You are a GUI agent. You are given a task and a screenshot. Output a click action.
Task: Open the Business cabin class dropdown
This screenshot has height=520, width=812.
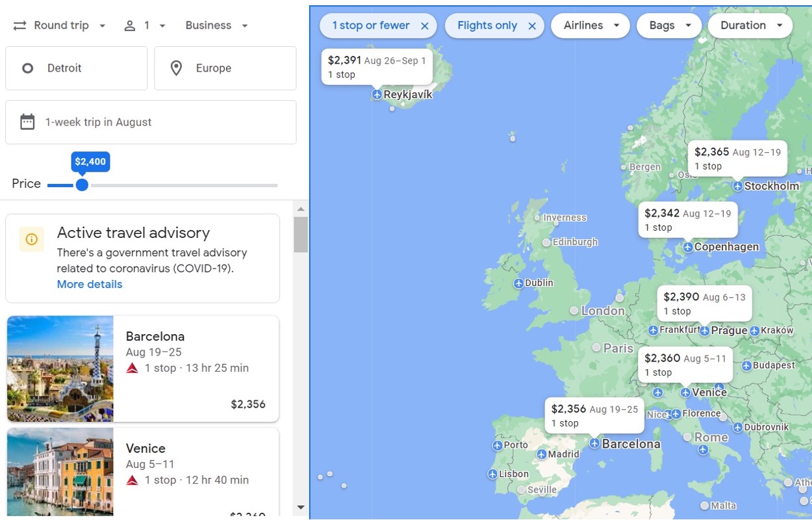(216, 26)
